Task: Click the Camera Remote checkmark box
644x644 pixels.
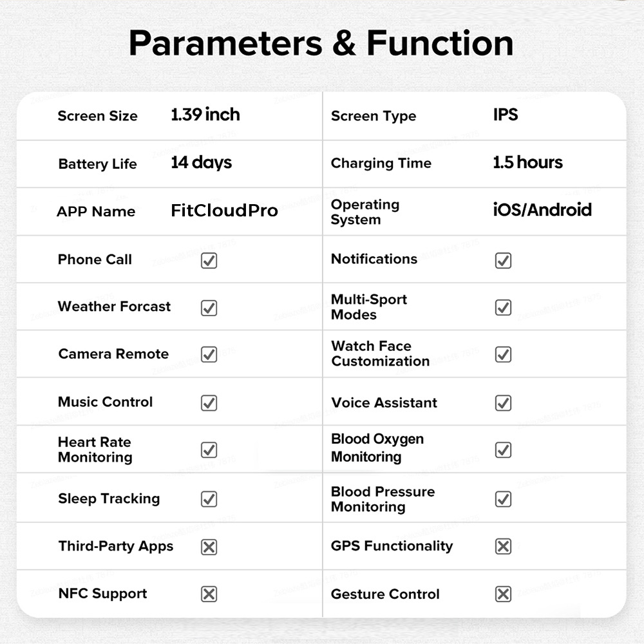Action: coord(209,354)
